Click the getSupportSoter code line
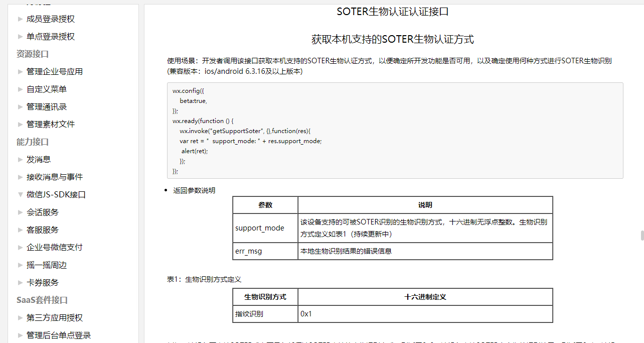644x343 pixels. pyautogui.click(x=245, y=131)
